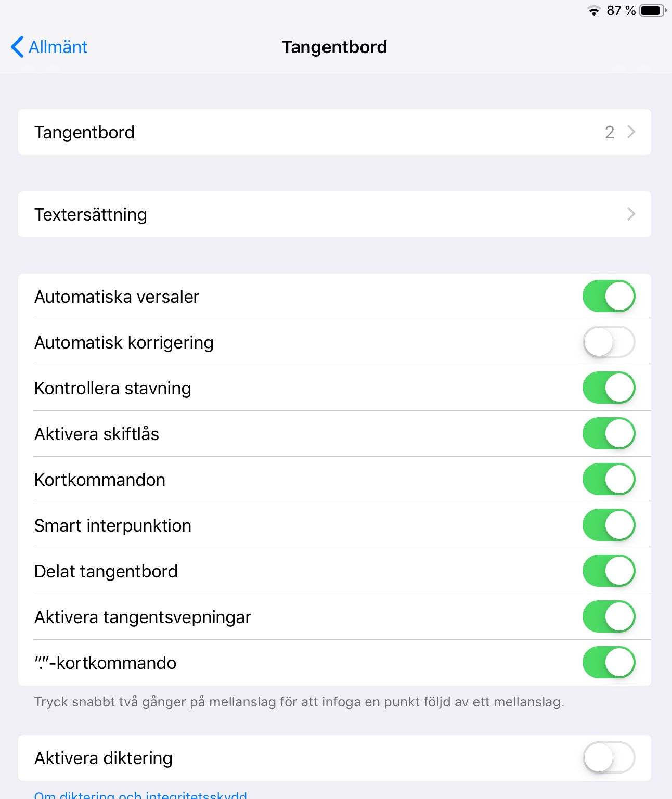Toggle Aktivera skiftlås off
This screenshot has height=799, width=672.
tap(609, 434)
